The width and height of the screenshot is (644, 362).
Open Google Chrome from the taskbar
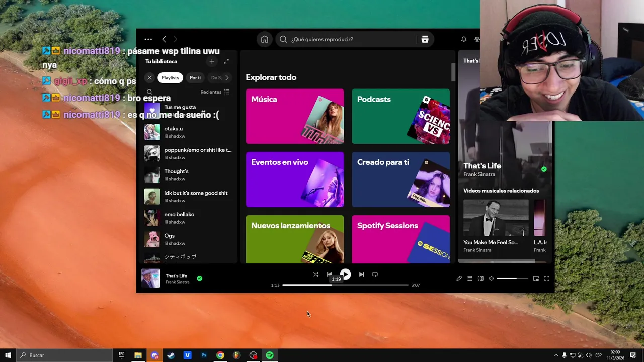point(220,355)
